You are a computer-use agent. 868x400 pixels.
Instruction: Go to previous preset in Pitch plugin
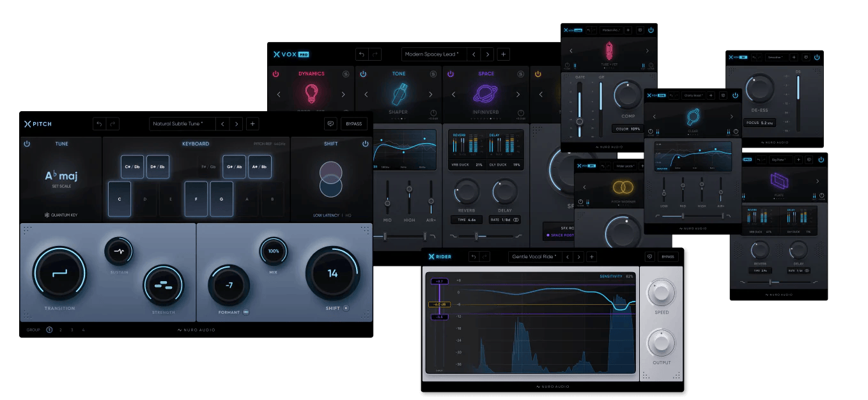[222, 124]
